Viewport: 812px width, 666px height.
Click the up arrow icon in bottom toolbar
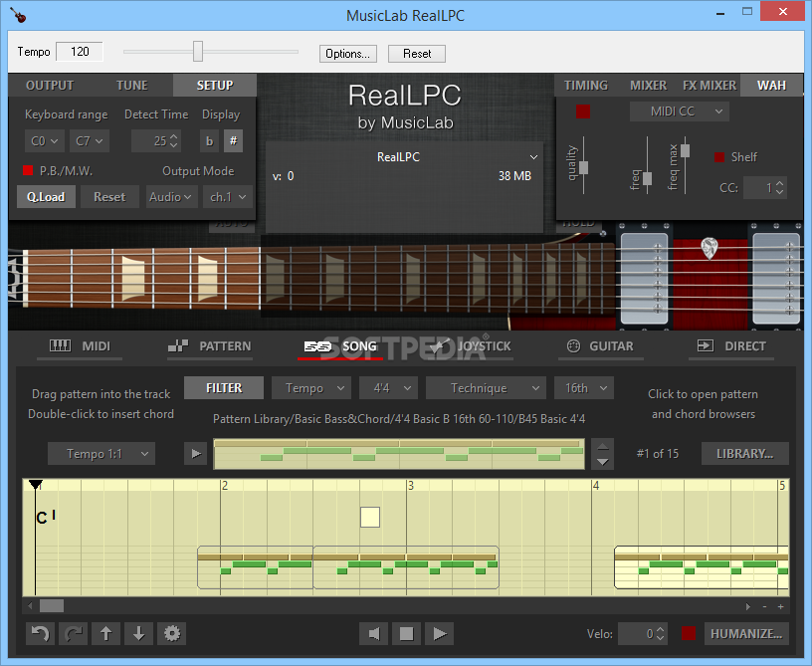[x=106, y=633]
